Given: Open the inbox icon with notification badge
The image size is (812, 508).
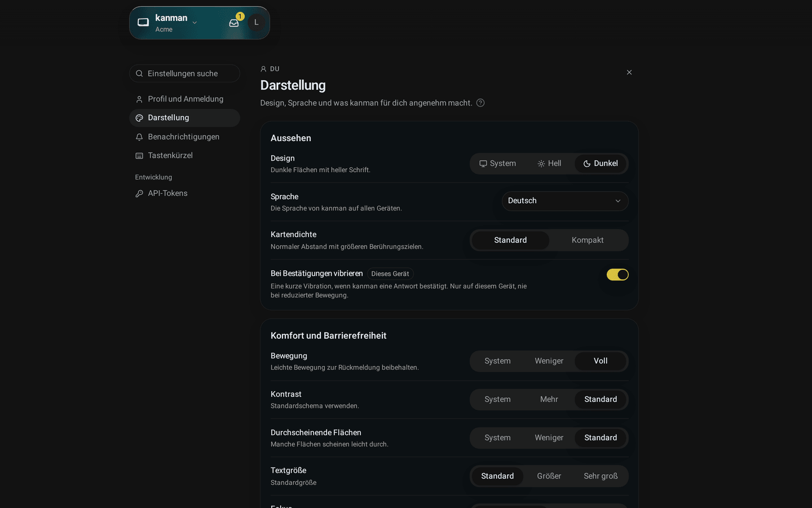Looking at the screenshot, I should 234,23.
